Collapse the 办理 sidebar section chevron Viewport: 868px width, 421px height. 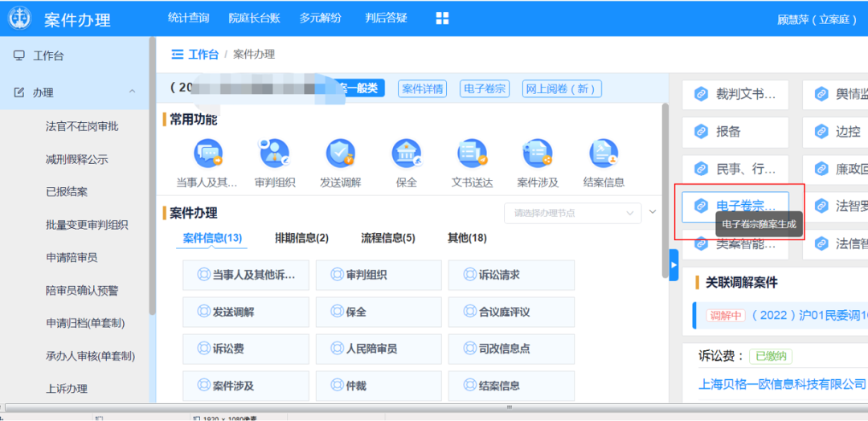click(x=132, y=92)
